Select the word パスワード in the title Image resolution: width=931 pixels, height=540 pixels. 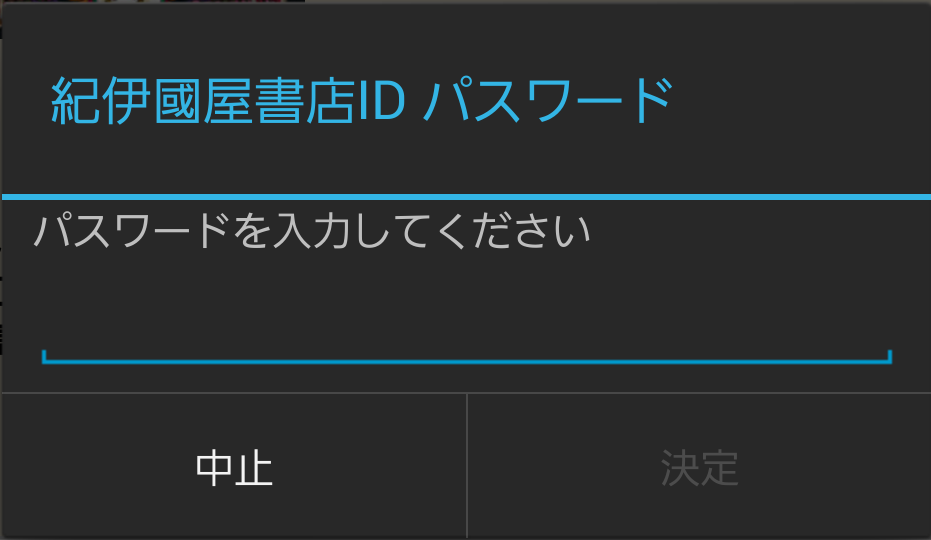tap(549, 101)
